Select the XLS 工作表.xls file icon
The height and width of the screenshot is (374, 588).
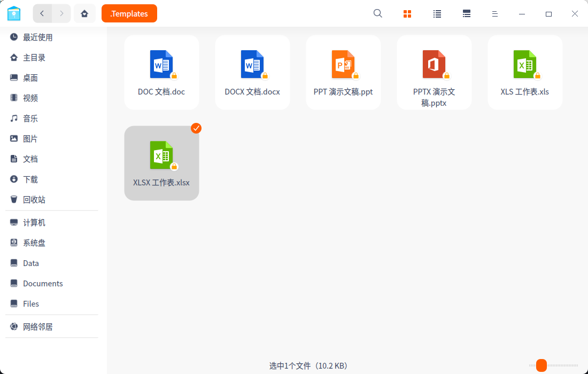[524, 65]
